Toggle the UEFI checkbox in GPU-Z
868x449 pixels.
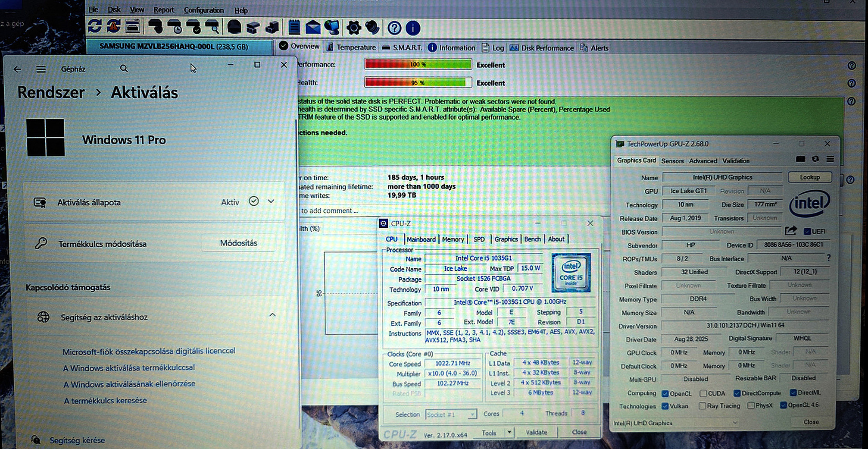point(807,232)
